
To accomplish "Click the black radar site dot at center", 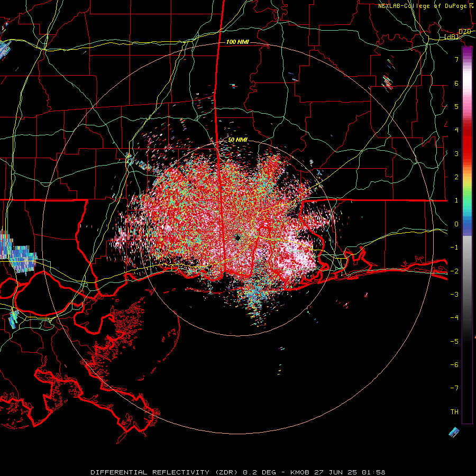I will pos(237,237).
